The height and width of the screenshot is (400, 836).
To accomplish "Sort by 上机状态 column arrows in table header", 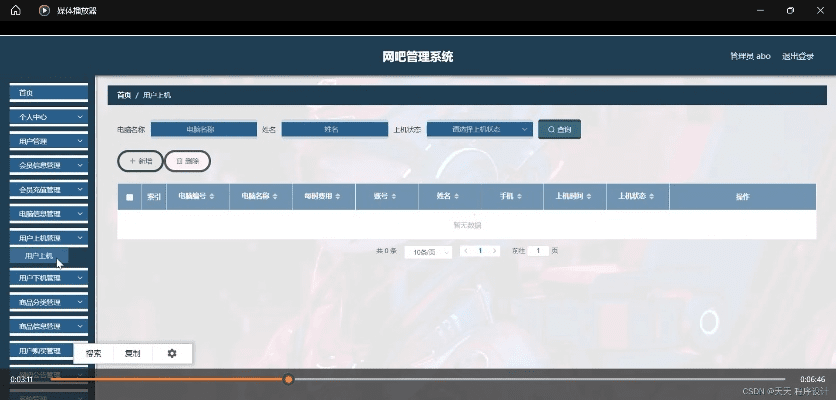I will pos(652,197).
